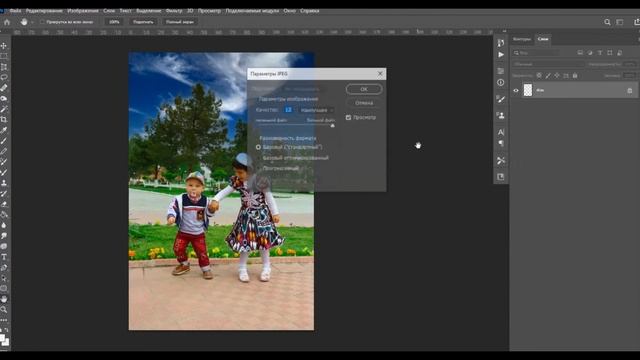Open the Character panel icon

(501, 132)
